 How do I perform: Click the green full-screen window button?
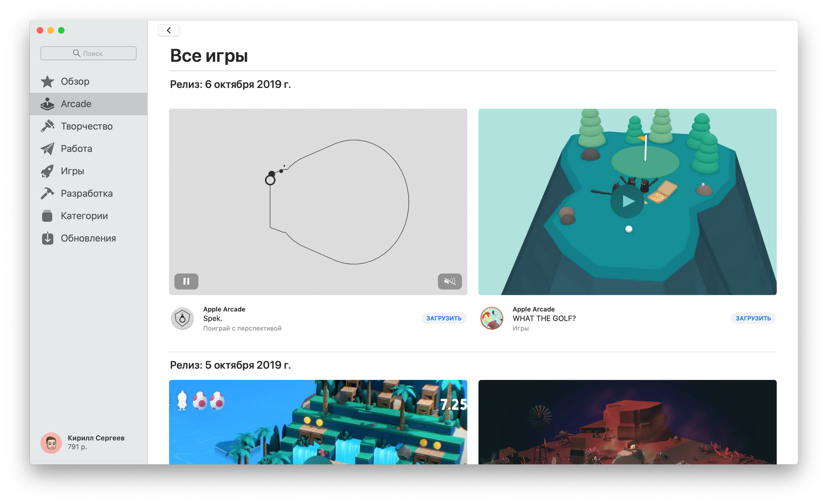point(61,30)
